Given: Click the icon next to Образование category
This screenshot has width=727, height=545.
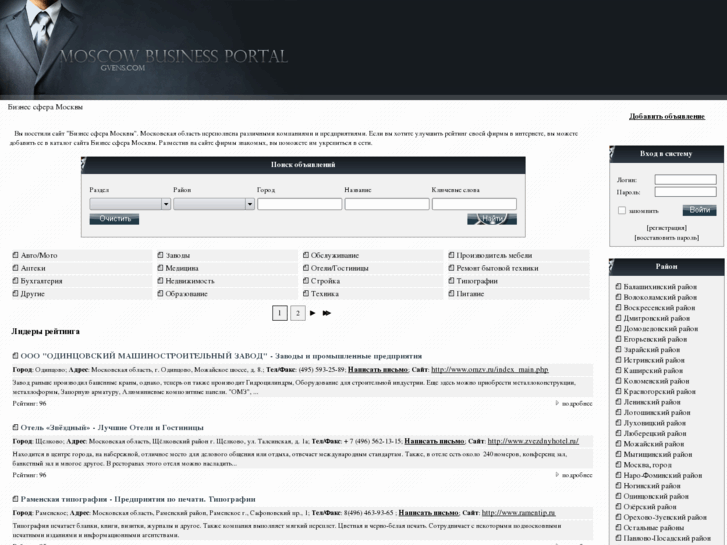Looking at the screenshot, I should click(160, 294).
